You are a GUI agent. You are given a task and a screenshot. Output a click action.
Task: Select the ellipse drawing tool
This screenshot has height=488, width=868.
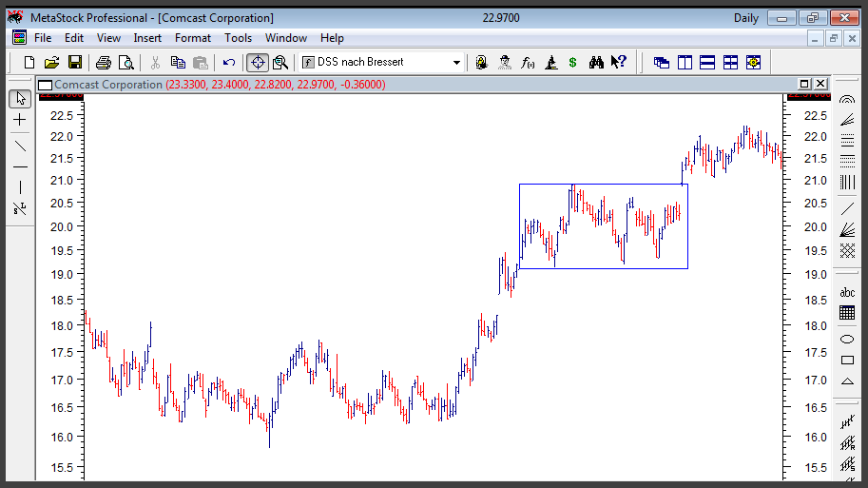[x=847, y=339]
